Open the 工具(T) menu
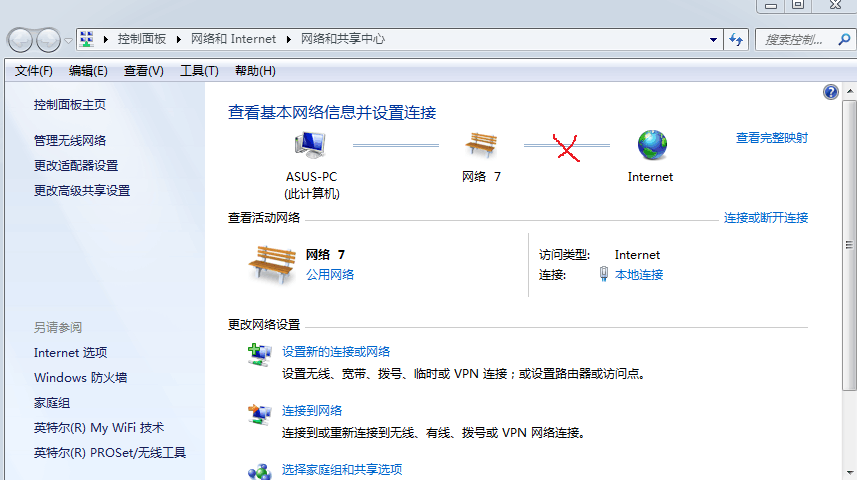The height and width of the screenshot is (480, 857). [199, 71]
